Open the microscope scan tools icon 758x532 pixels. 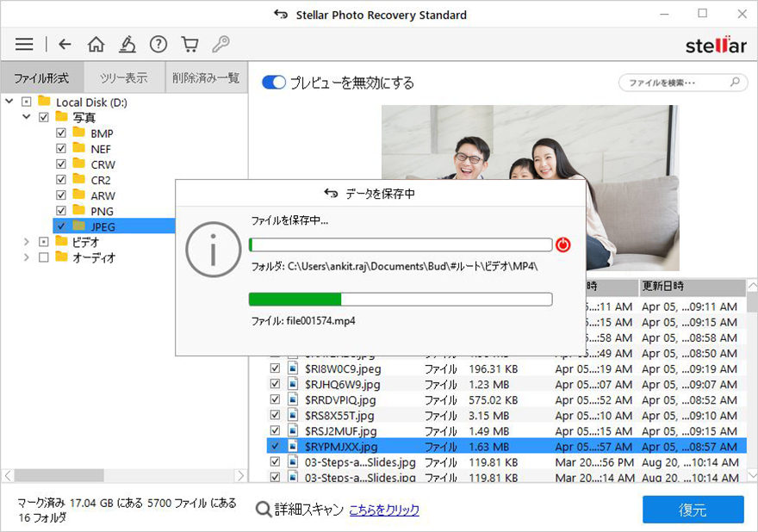click(x=127, y=45)
